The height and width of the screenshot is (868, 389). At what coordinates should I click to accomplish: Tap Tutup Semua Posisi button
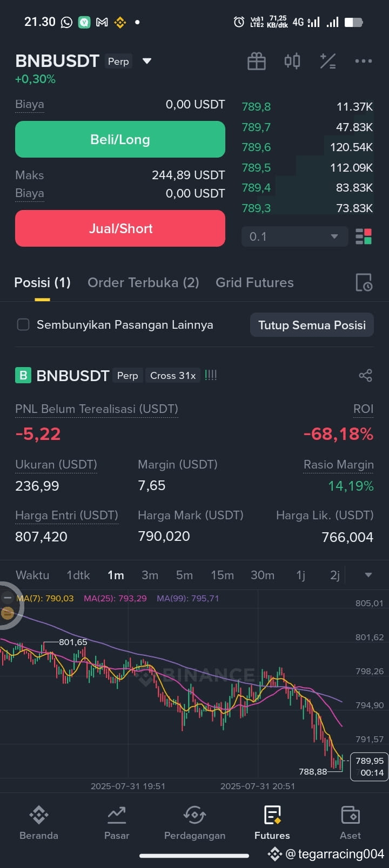click(x=312, y=325)
